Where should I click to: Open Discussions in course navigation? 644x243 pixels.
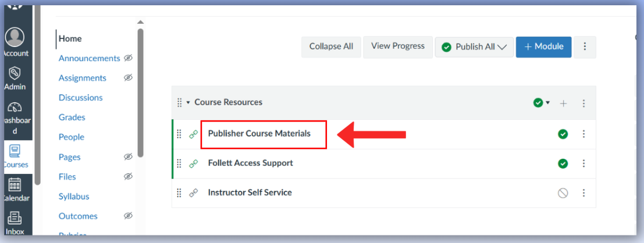click(80, 98)
